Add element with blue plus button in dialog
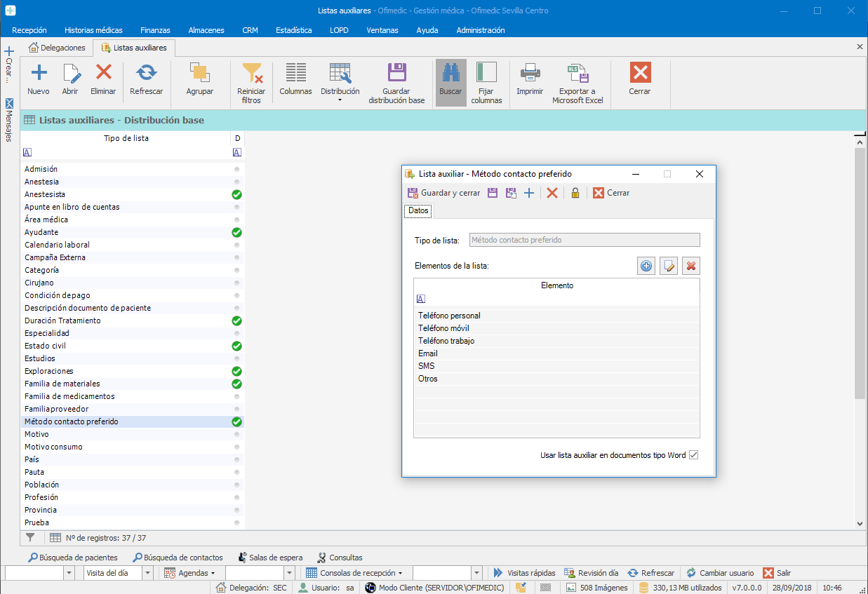The height and width of the screenshot is (594, 868). pos(646,266)
